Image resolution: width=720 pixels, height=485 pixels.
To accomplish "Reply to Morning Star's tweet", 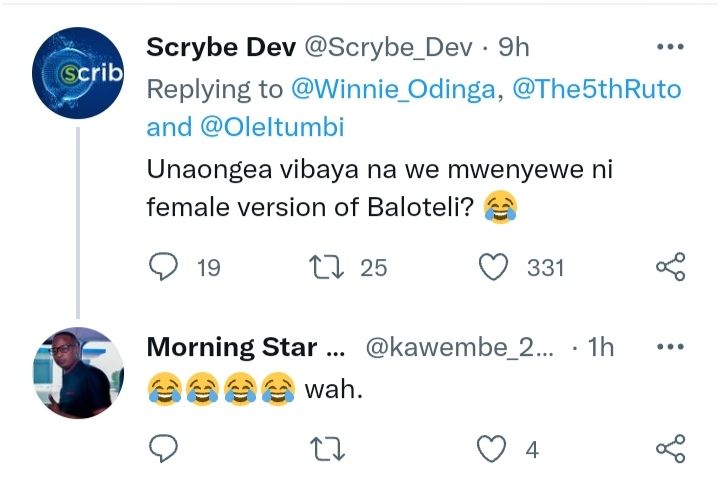I will pyautogui.click(x=162, y=450).
